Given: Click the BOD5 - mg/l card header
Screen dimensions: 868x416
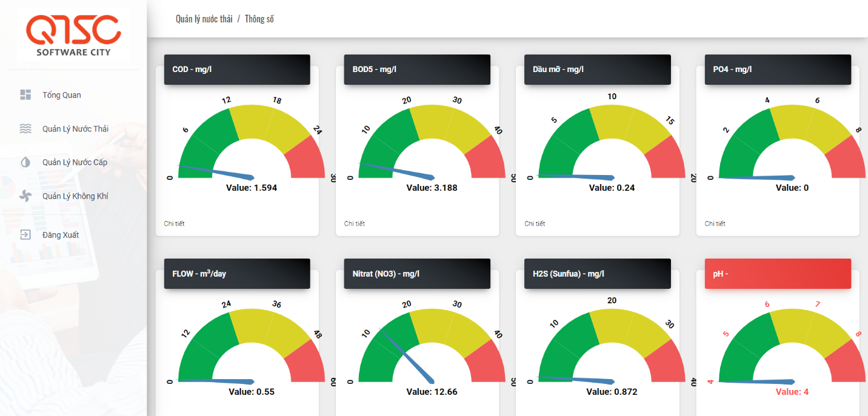Looking at the screenshot, I should pos(417,70).
